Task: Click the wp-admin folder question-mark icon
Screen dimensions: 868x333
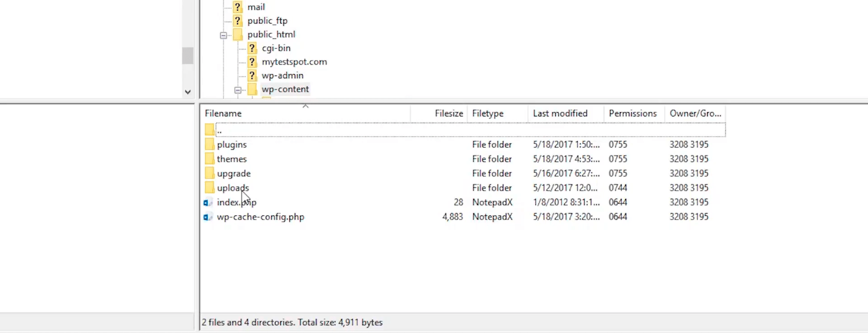Action: [x=252, y=75]
